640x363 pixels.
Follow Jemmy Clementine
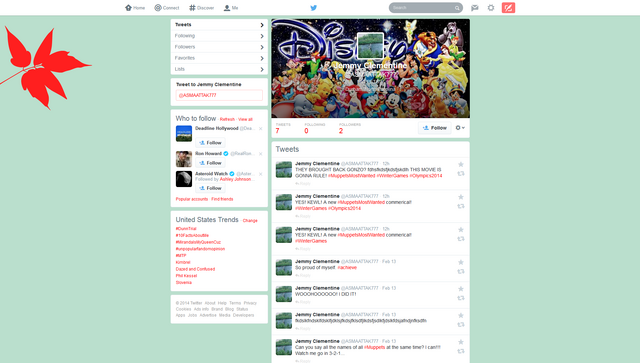(435, 128)
